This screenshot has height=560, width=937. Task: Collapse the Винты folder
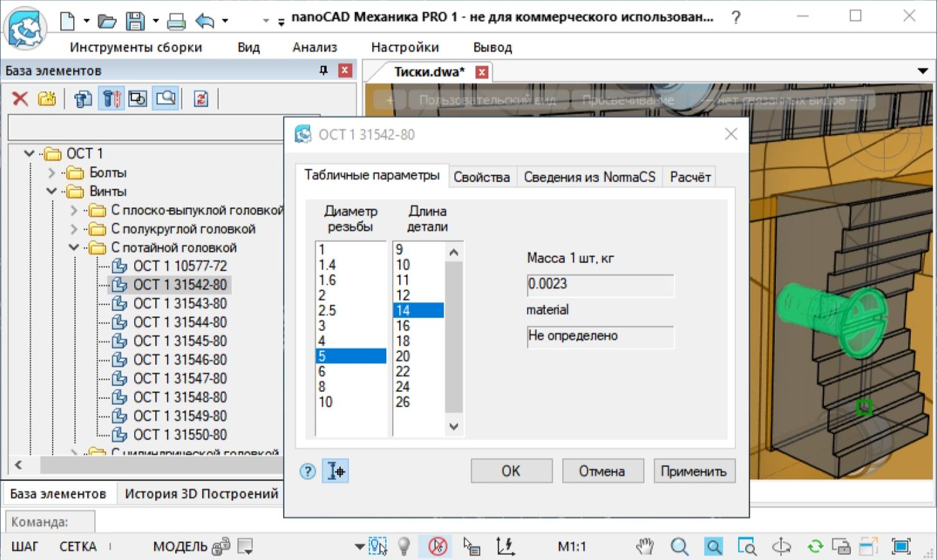point(51,191)
